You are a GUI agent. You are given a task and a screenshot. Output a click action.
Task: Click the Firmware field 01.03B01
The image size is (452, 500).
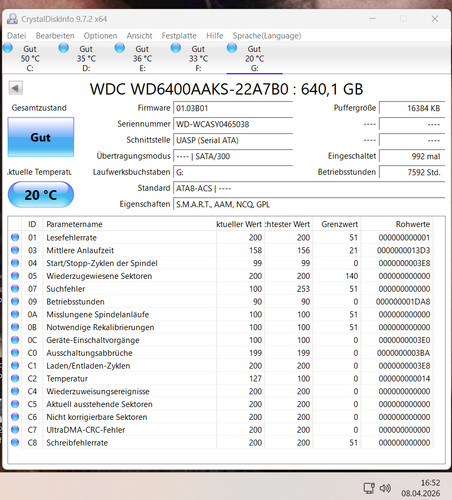tap(233, 108)
